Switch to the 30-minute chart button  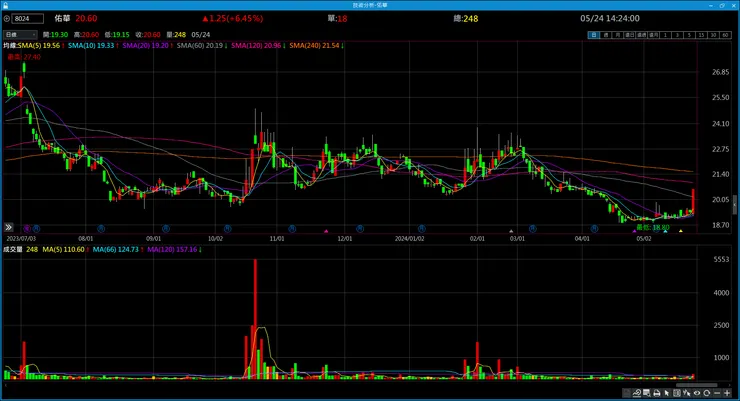714,35
